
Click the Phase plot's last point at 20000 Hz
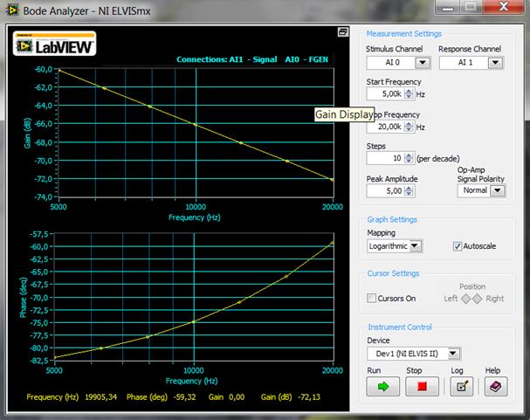pyautogui.click(x=333, y=243)
